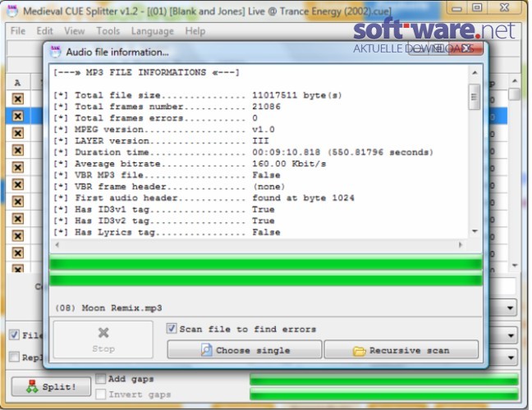532x410 pixels.
Task: Click the LAYER version line
Action: 161,141
